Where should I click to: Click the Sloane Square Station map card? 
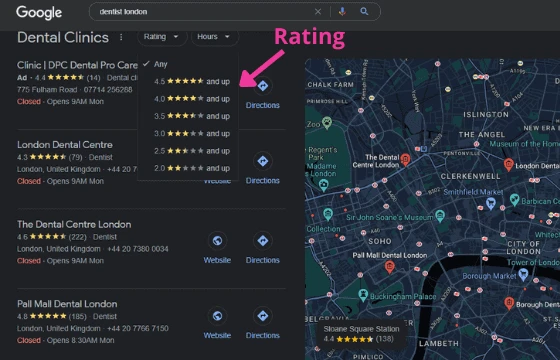361,334
